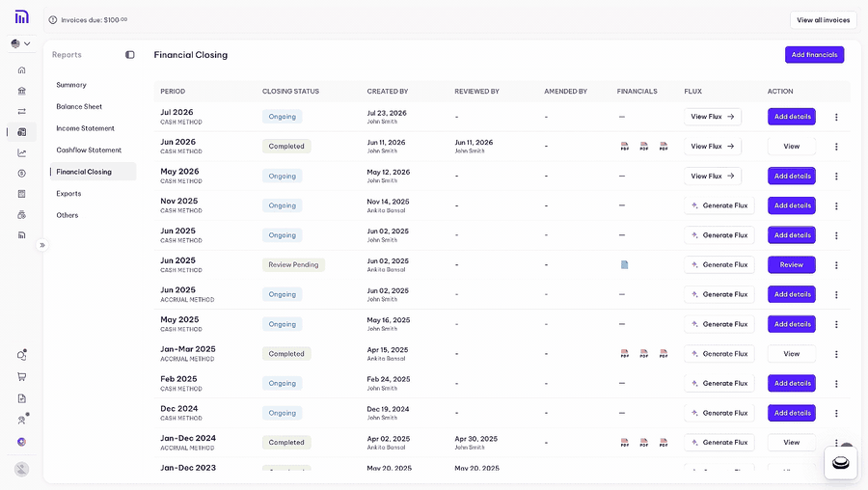Open the home icon in left sidebar
The height and width of the screenshot is (490, 868).
point(21,69)
